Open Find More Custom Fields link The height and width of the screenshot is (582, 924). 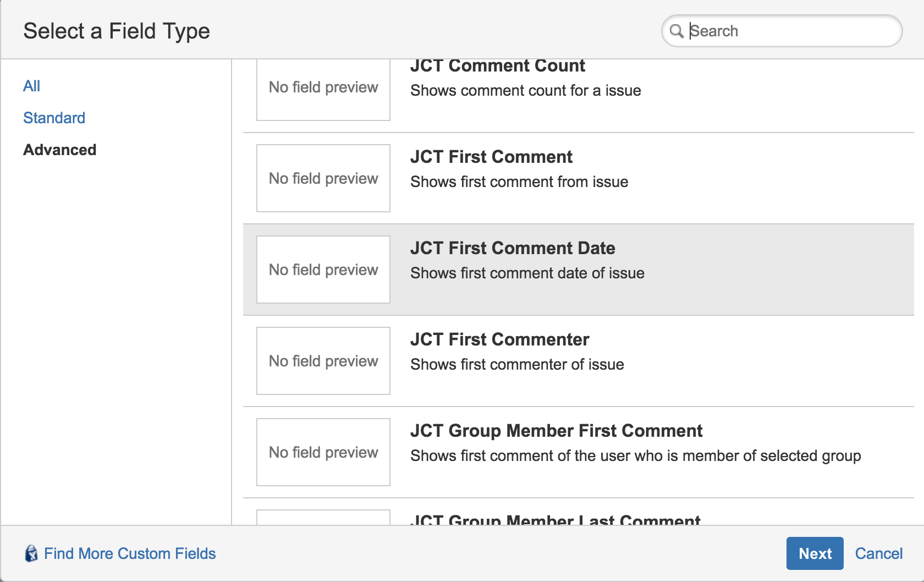pos(130,553)
